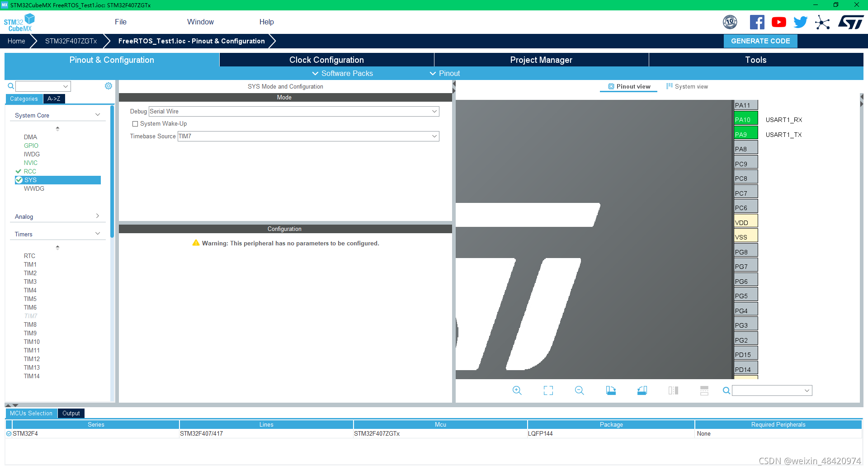Click the peripheral search magnifier icon
868x470 pixels.
(x=11, y=86)
